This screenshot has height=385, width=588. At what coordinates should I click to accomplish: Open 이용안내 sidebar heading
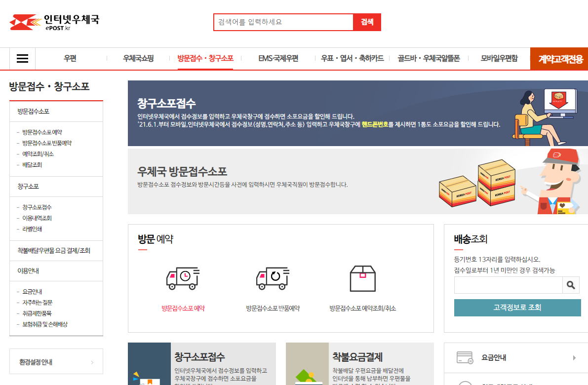[x=28, y=270]
